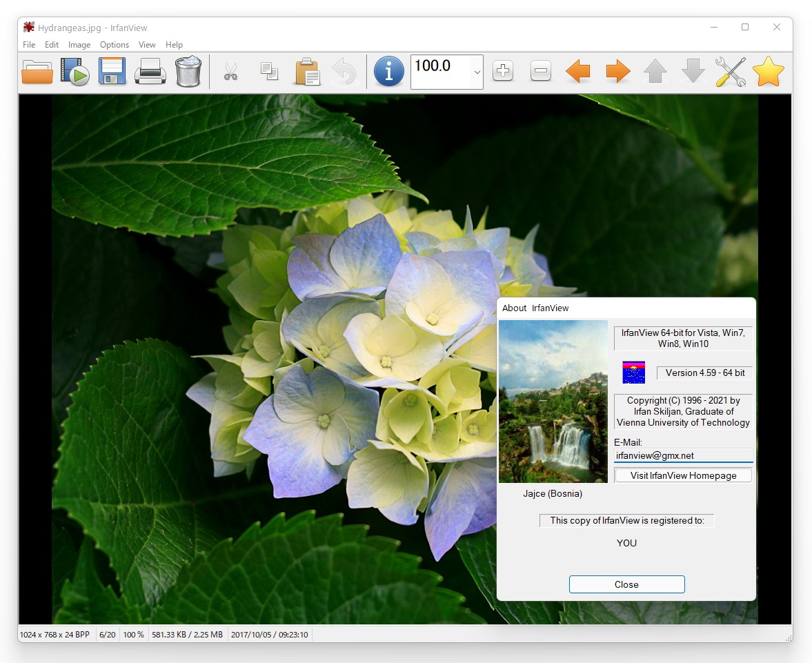Open the Image menu
Viewport: 812px width, 663px height.
coord(79,44)
